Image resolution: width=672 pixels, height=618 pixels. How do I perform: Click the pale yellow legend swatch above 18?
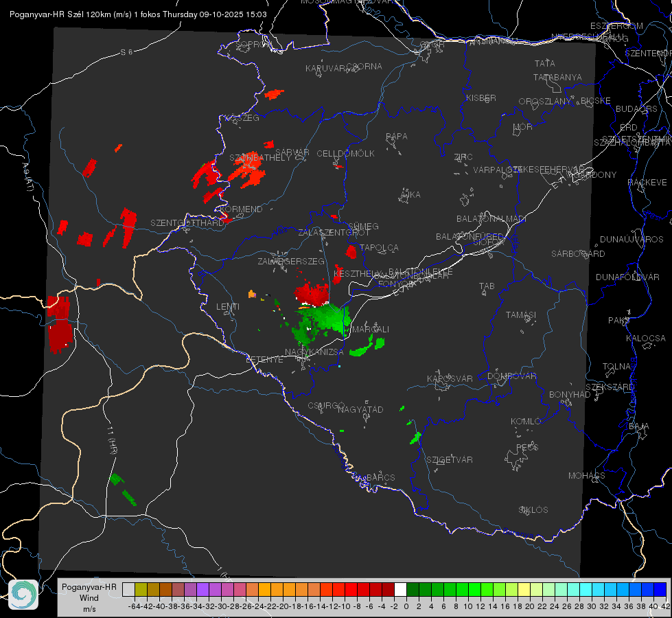(524, 589)
